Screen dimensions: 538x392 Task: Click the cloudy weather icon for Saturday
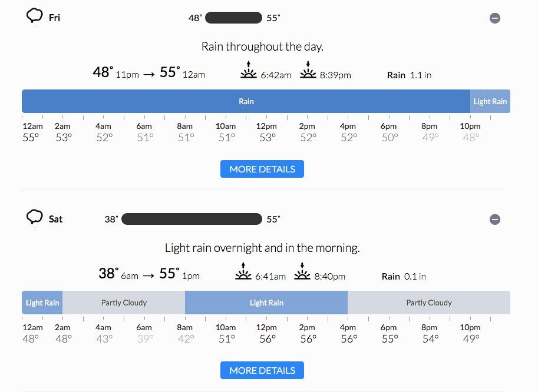click(x=35, y=217)
